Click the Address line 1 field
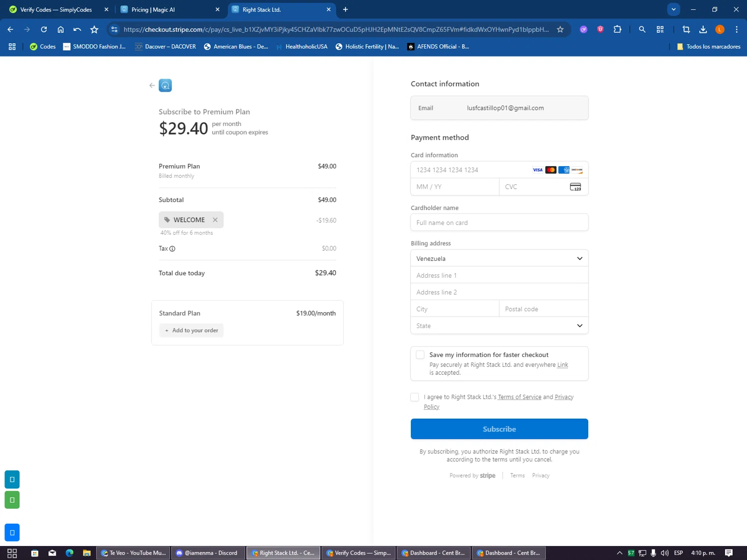This screenshot has width=747, height=560. click(x=499, y=275)
